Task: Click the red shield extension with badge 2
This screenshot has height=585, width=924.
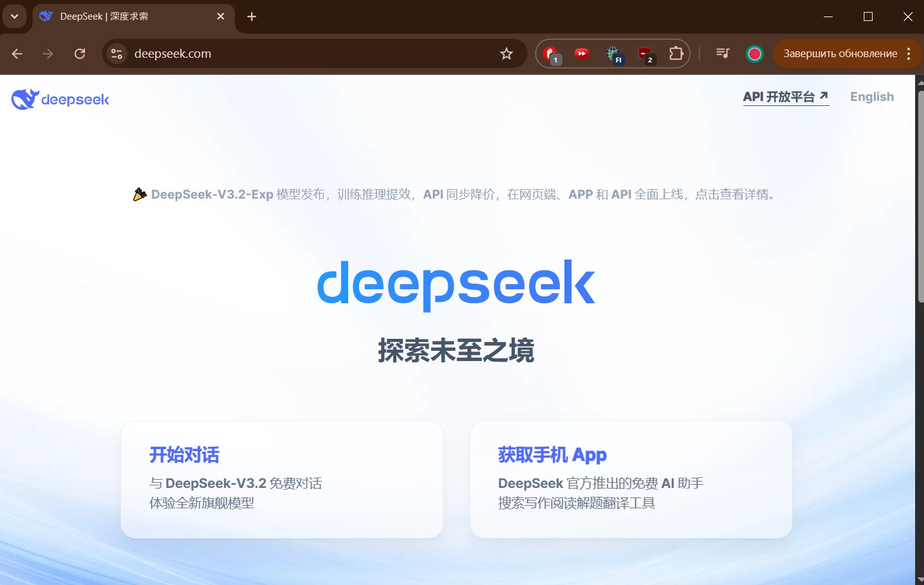Action: point(644,54)
